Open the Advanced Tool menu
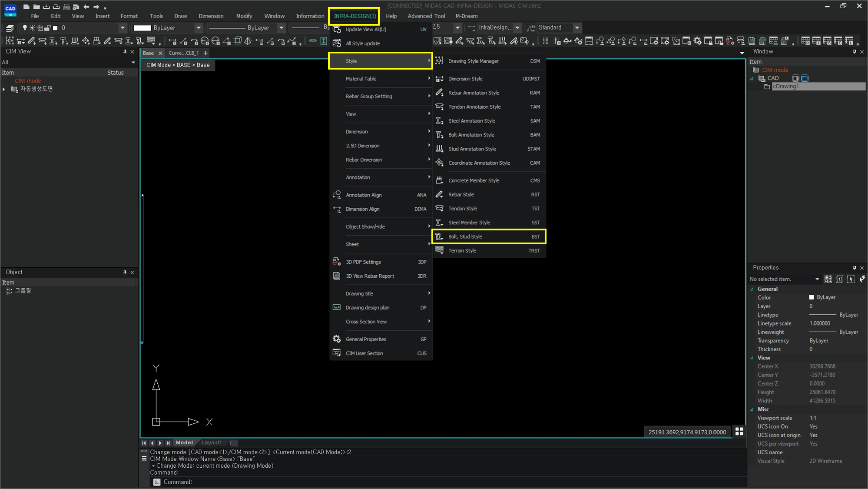 click(426, 16)
